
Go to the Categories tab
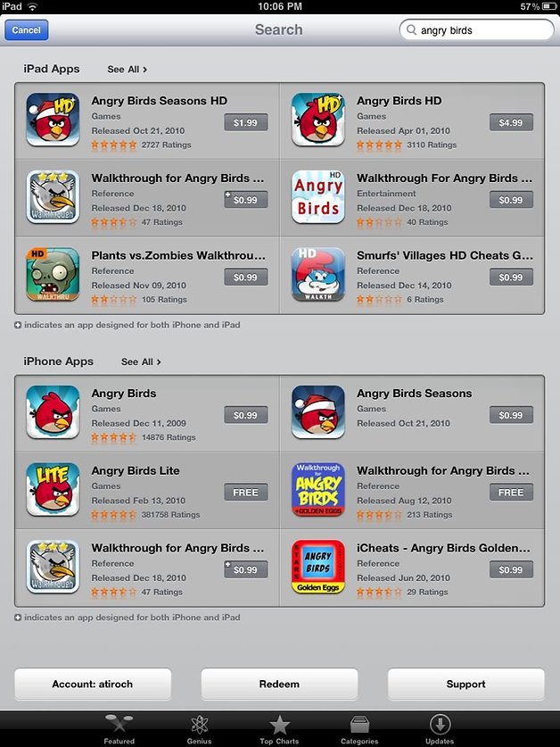(x=359, y=729)
